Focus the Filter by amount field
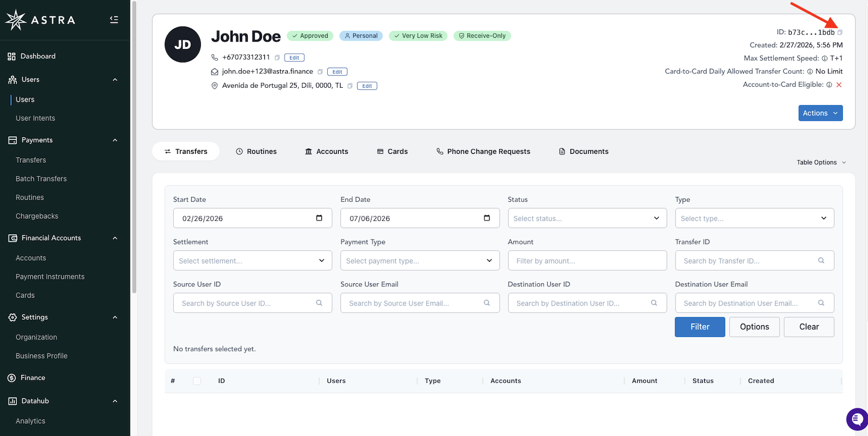Screen dimensions: 868x436 [x=587, y=261]
